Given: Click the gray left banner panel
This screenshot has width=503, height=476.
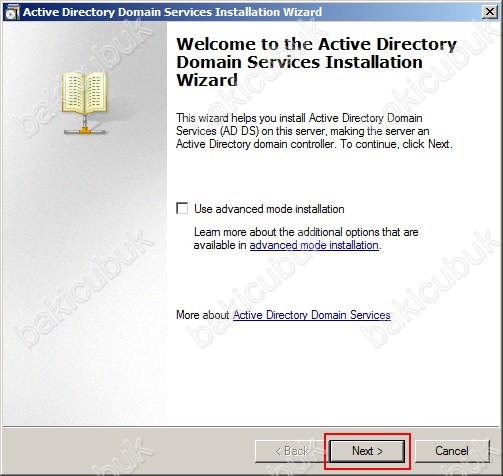Looking at the screenshot, I should tap(85, 267).
